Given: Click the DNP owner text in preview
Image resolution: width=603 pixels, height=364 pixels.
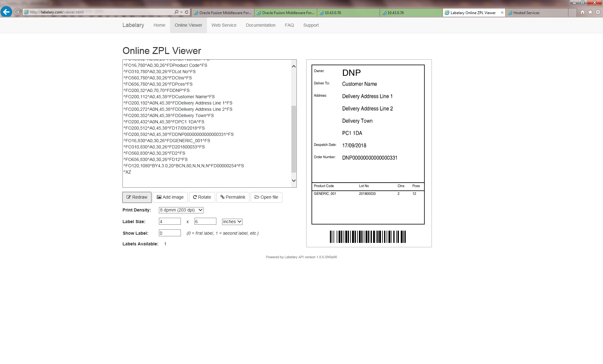Looking at the screenshot, I should tap(351, 73).
